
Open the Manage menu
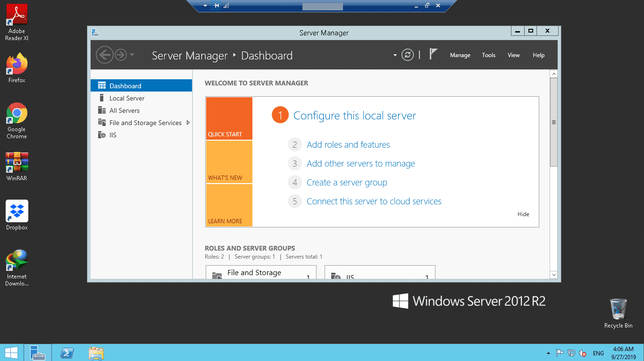tap(460, 55)
